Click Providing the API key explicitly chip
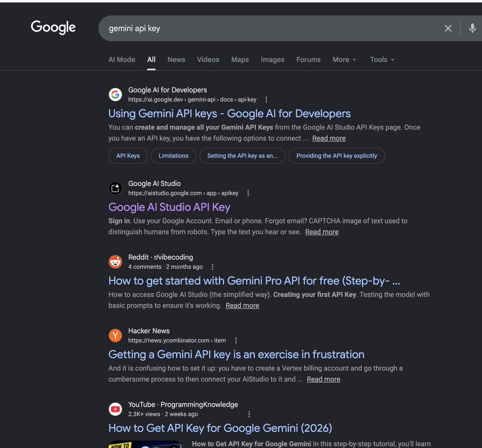Screen dimensions: 482x448 (337, 156)
